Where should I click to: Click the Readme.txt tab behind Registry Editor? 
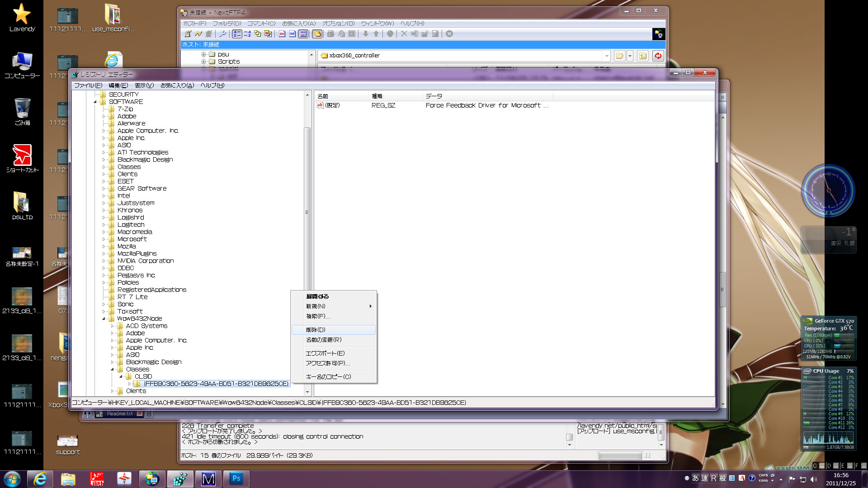119,414
